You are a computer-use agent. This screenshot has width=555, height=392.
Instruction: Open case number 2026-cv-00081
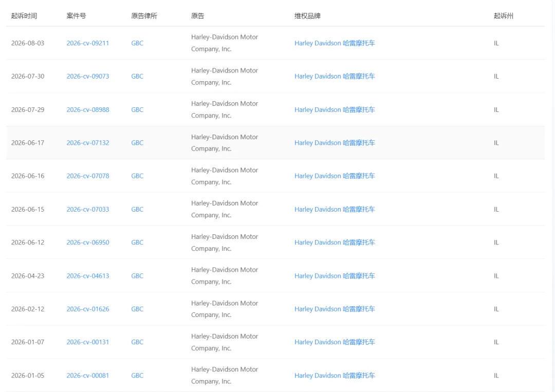(88, 376)
